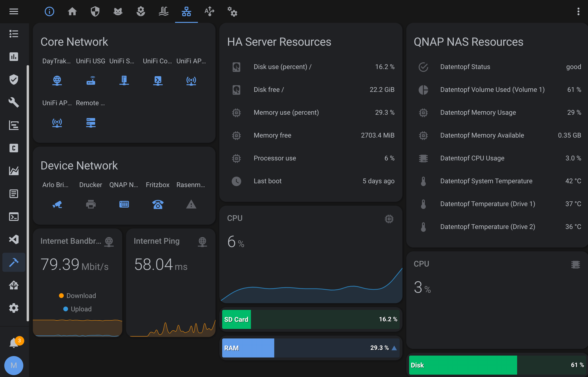The width and height of the screenshot is (588, 377).
Task: Select the Upload legend entry
Action: point(78,309)
